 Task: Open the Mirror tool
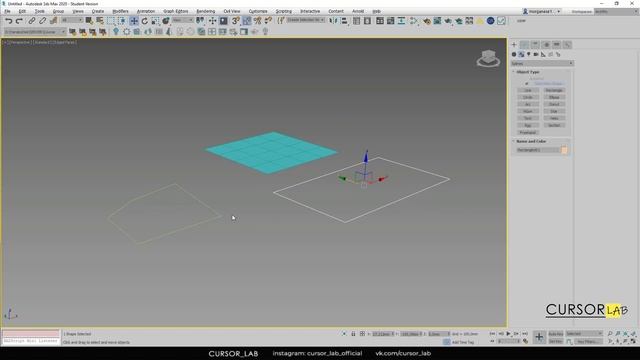coord(333,20)
